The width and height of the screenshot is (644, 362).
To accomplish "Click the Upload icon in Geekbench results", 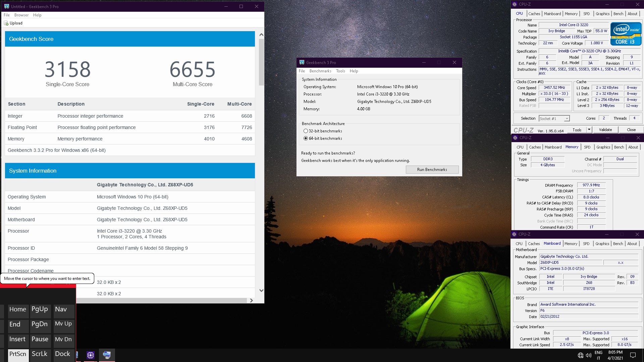I will [x=6, y=23].
